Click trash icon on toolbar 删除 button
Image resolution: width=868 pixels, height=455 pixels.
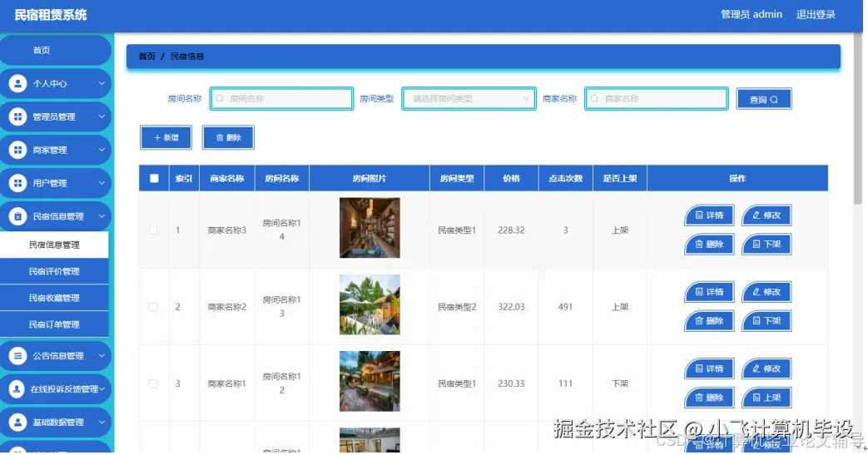click(x=219, y=137)
